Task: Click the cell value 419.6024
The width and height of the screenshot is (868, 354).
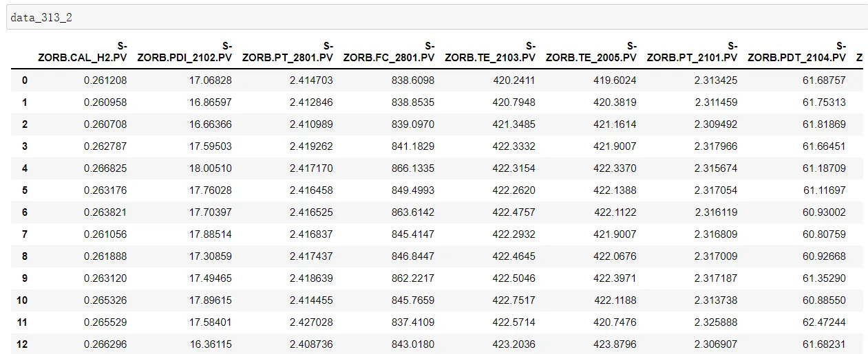Action: coord(615,80)
